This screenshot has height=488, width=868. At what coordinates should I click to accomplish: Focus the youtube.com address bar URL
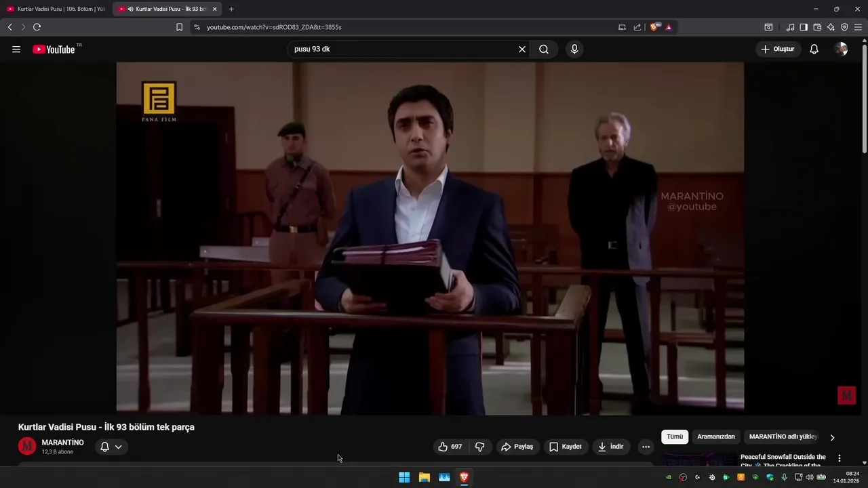click(x=274, y=27)
